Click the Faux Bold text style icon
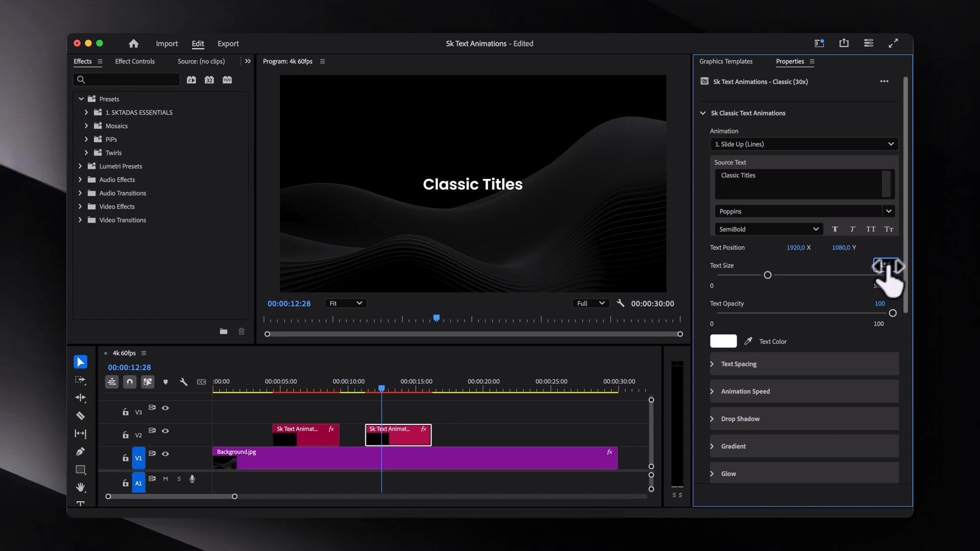 click(x=835, y=229)
